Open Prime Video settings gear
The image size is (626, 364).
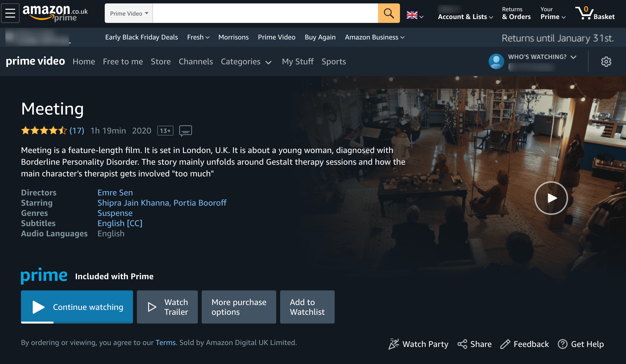(x=606, y=61)
